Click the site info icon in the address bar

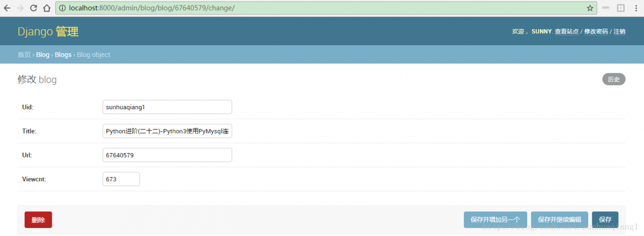[x=62, y=8]
